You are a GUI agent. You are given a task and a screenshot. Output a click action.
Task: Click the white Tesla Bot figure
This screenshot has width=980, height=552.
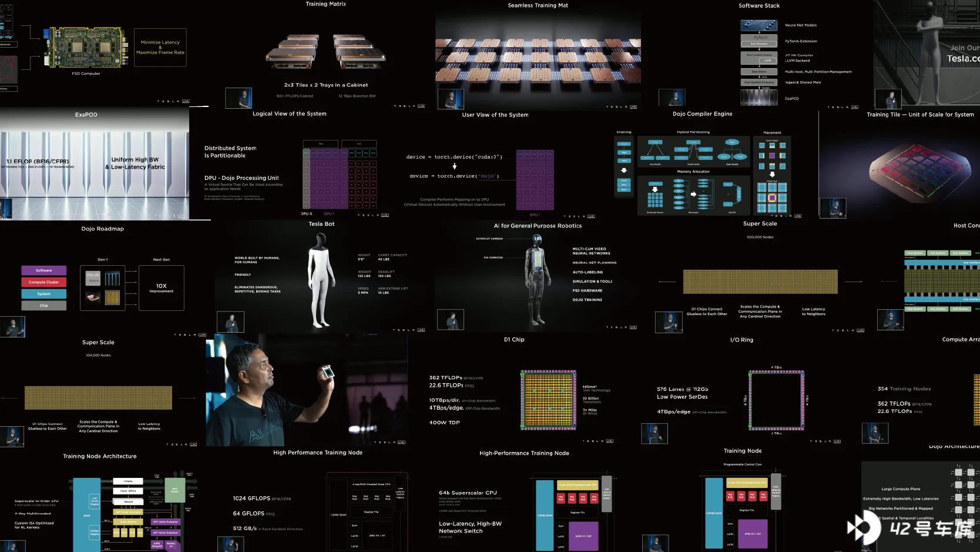(x=321, y=279)
